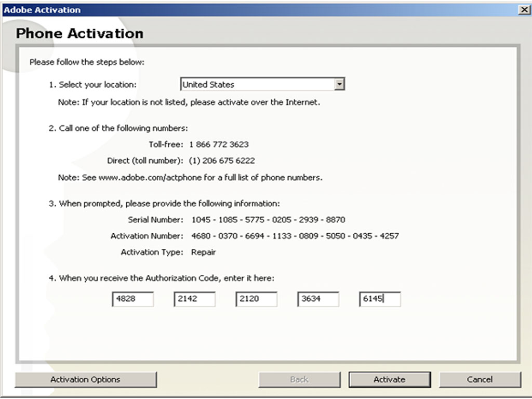Focus the first authorization code field 4828
Image resolution: width=532 pixels, height=399 pixels.
pyautogui.click(x=132, y=299)
